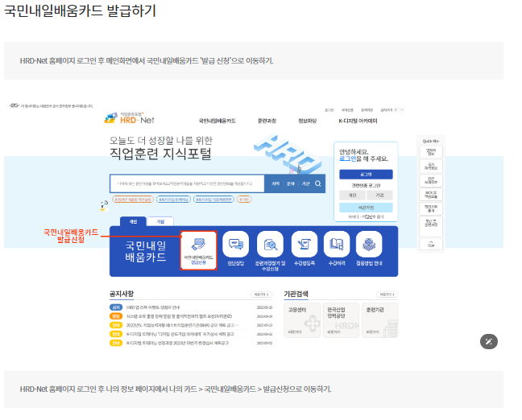This screenshot has height=420, width=522.
Task: Open the 훈련과정 top menu
Action: click(x=267, y=121)
